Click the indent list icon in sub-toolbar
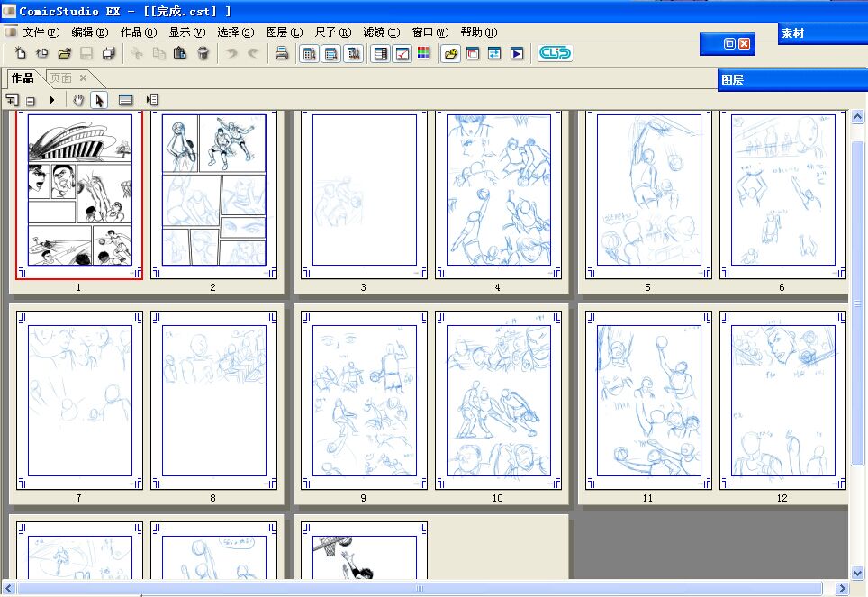The height and width of the screenshot is (597, 868). coord(152,100)
